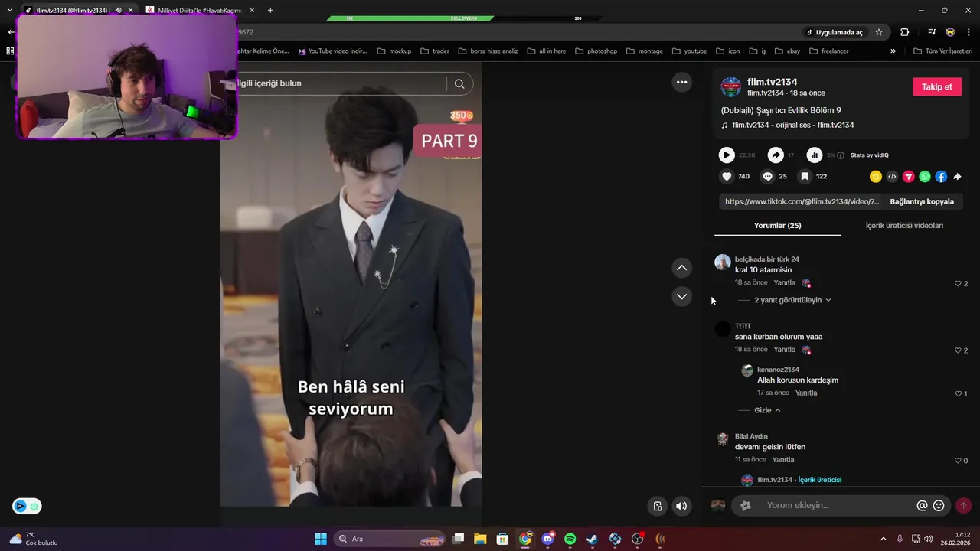Like the comment by belçikada bir türk 24
Image resolution: width=980 pixels, height=551 pixels.
[x=958, y=284]
